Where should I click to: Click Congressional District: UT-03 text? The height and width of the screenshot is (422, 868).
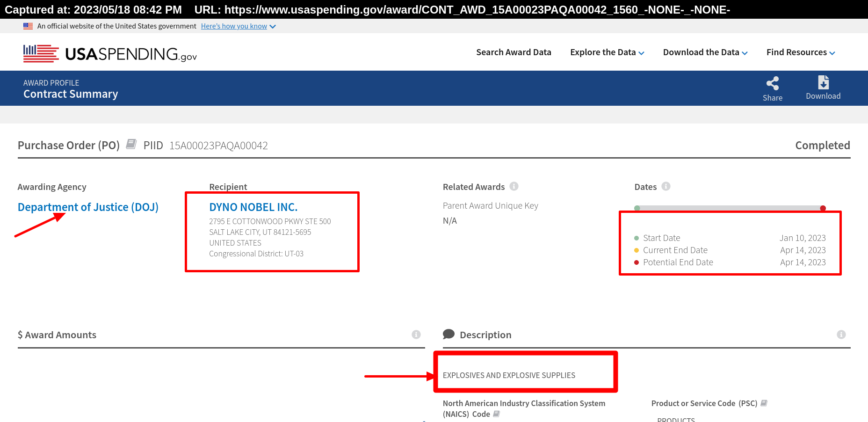click(256, 254)
